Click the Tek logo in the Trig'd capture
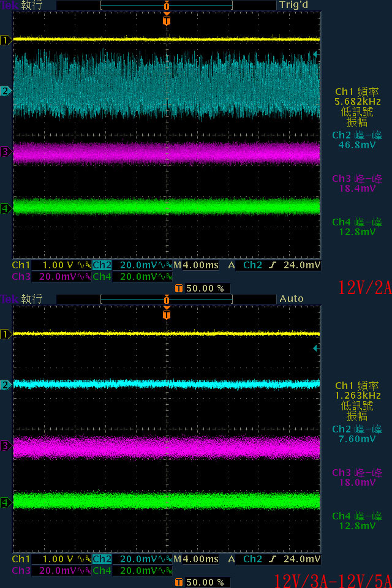 coord(9,6)
